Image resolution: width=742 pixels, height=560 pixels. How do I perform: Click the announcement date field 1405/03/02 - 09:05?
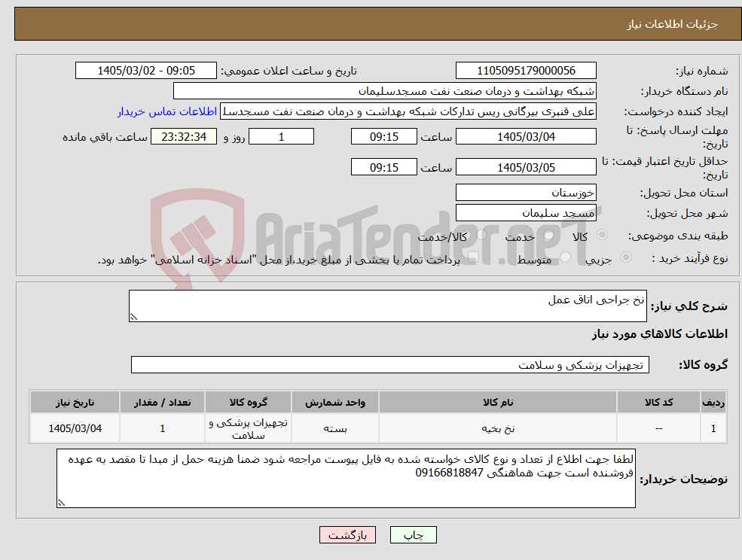pos(145,71)
